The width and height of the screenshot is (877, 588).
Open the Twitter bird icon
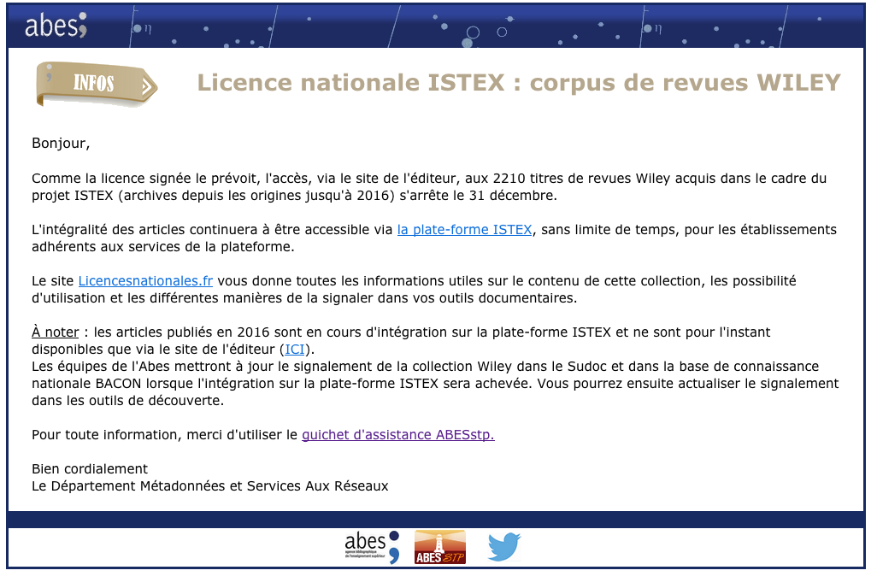click(504, 547)
